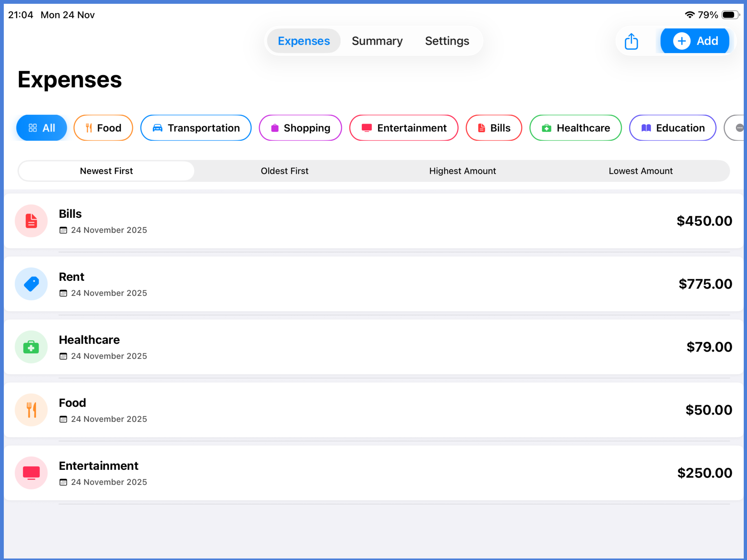Open the Settings tab
The height and width of the screenshot is (560, 747).
[x=447, y=41]
